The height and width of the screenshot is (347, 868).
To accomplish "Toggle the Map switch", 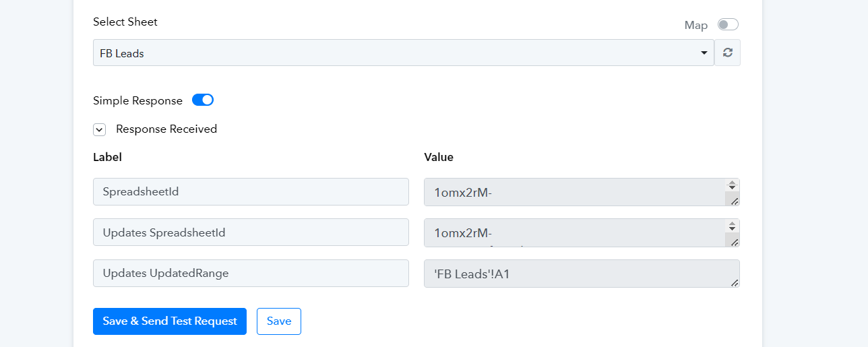I will tap(728, 25).
